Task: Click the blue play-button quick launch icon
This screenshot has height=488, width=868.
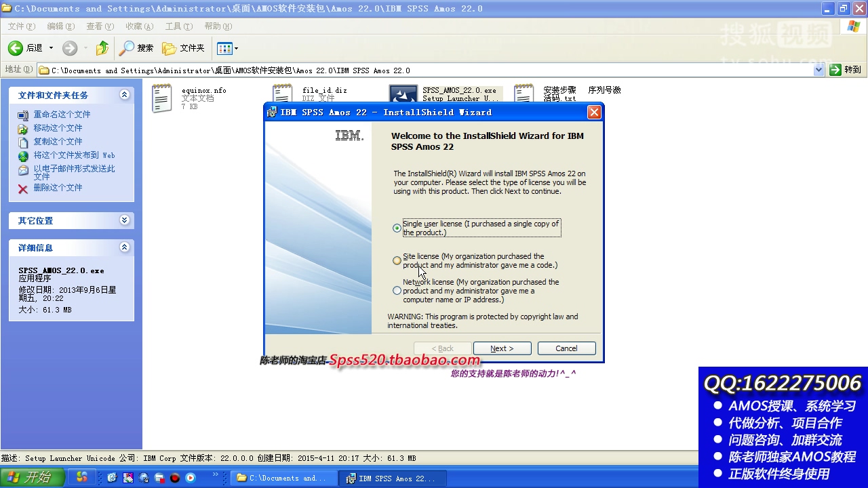Action: coord(191,478)
